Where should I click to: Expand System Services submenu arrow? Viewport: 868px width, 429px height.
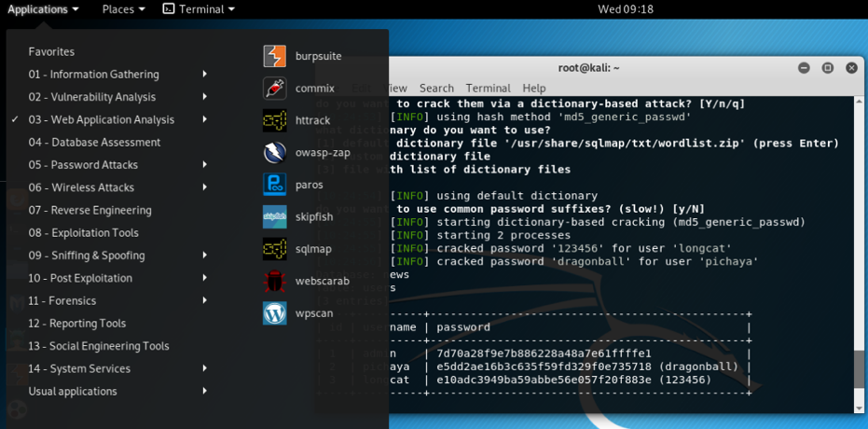pyautogui.click(x=205, y=369)
